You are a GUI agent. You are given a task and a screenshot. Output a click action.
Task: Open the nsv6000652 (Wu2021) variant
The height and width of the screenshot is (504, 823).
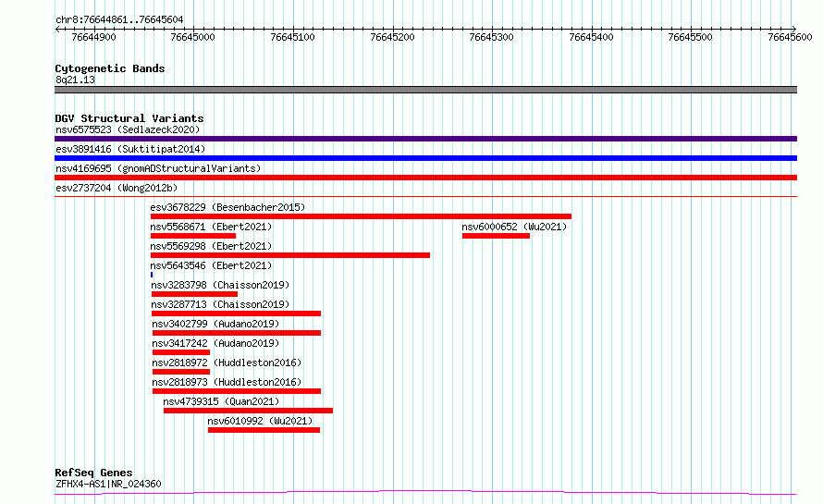496,236
